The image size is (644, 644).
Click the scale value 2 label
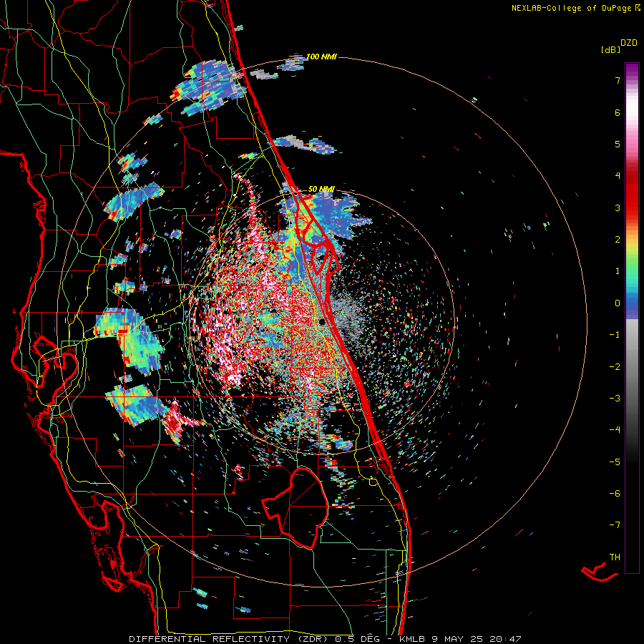(x=618, y=240)
